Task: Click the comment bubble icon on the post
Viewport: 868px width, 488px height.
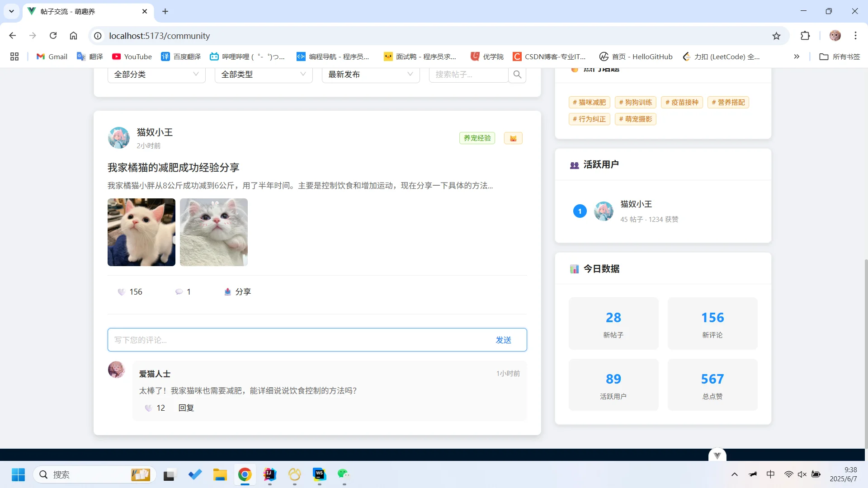Action: pos(179,291)
